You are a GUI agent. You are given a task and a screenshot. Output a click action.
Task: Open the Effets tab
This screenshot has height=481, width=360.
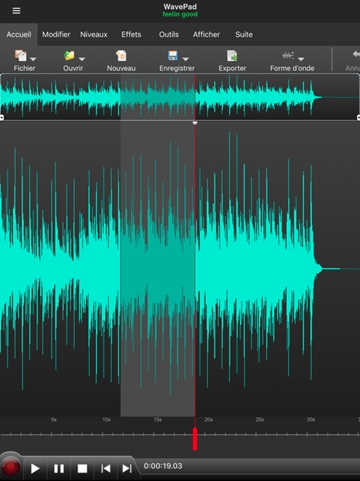tap(131, 34)
